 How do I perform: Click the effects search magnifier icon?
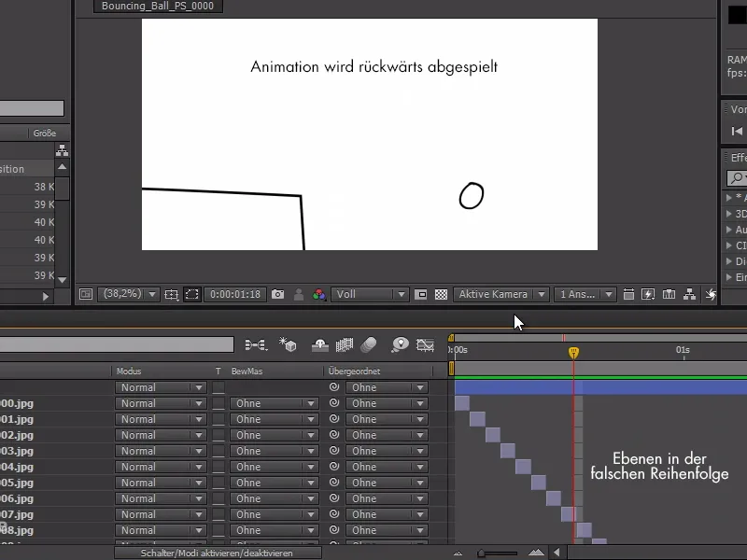737,178
